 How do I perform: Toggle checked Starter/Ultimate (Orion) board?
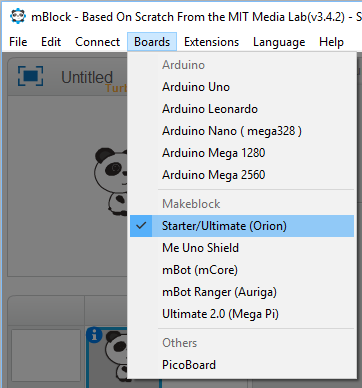[x=242, y=226]
